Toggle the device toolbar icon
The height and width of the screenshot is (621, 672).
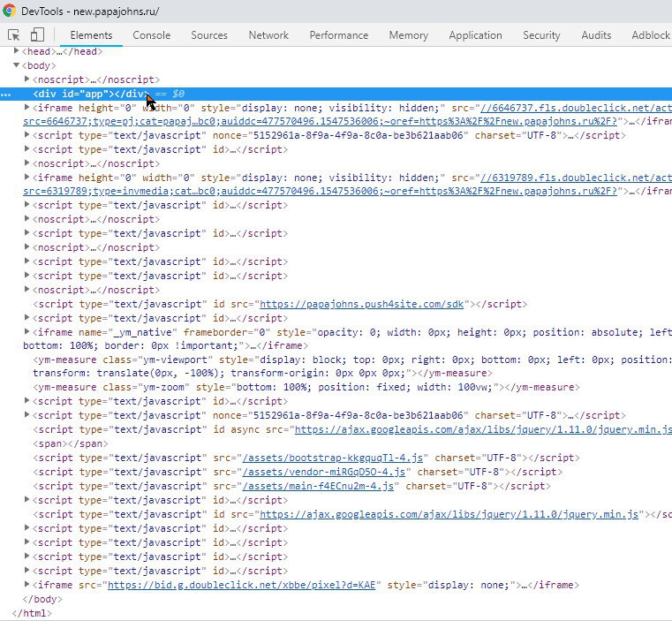[x=37, y=34]
